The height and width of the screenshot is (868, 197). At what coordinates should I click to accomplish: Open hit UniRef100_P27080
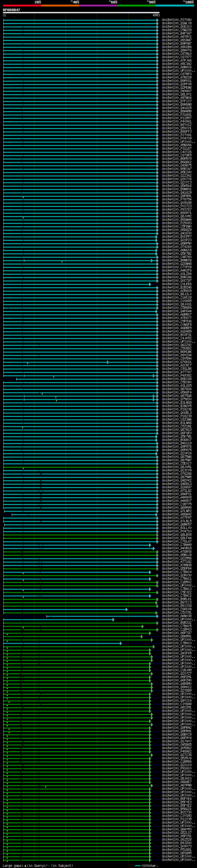coord(177,20)
